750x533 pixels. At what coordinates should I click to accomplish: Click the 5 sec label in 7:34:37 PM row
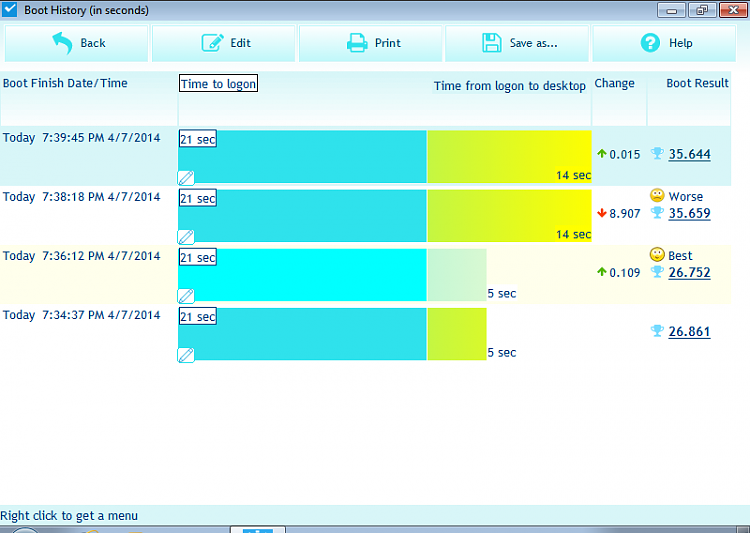point(502,353)
